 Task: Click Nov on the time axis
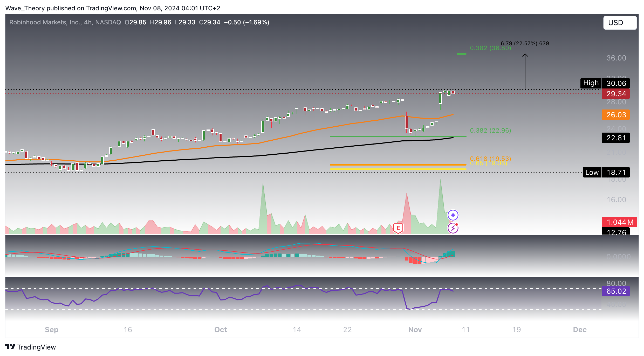tap(415, 330)
